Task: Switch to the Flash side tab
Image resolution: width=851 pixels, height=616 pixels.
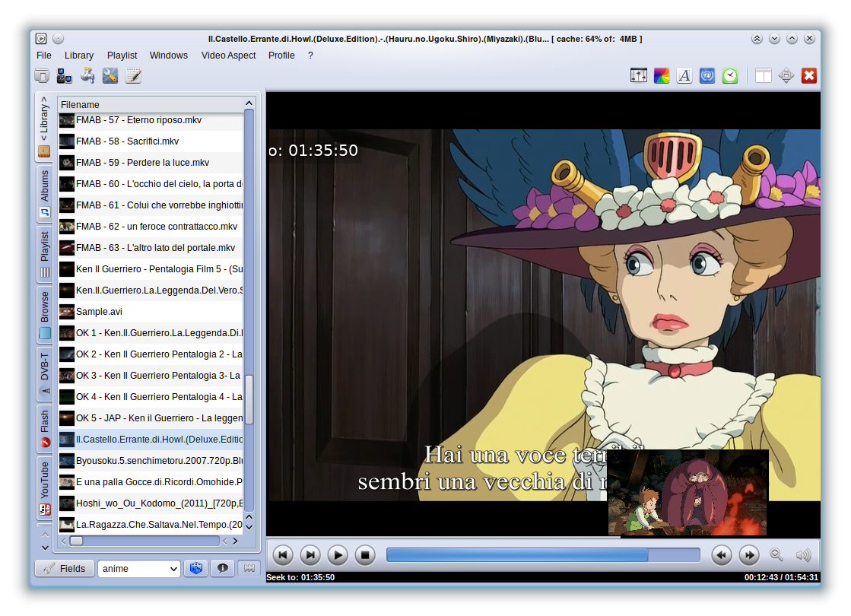Action: tap(44, 429)
